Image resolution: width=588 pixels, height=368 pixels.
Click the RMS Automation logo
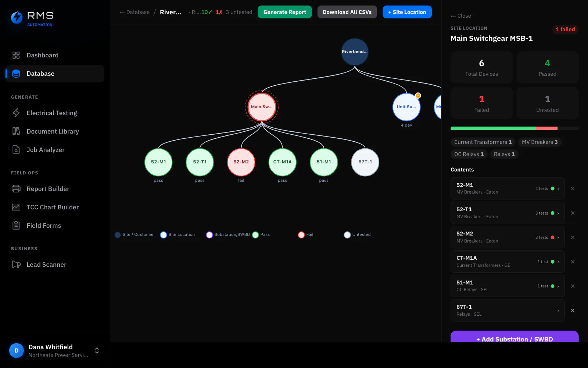click(x=32, y=18)
